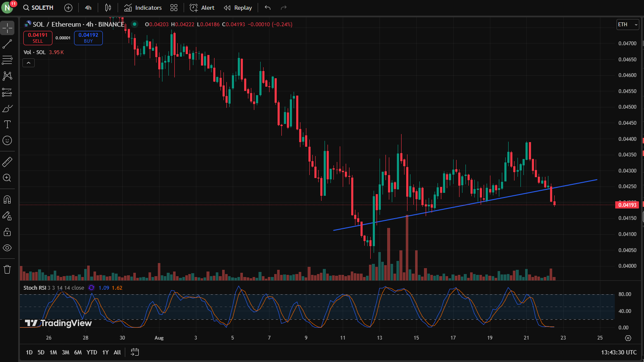Select the crosshair cursor tool
The height and width of the screenshot is (362, 644).
(7, 28)
